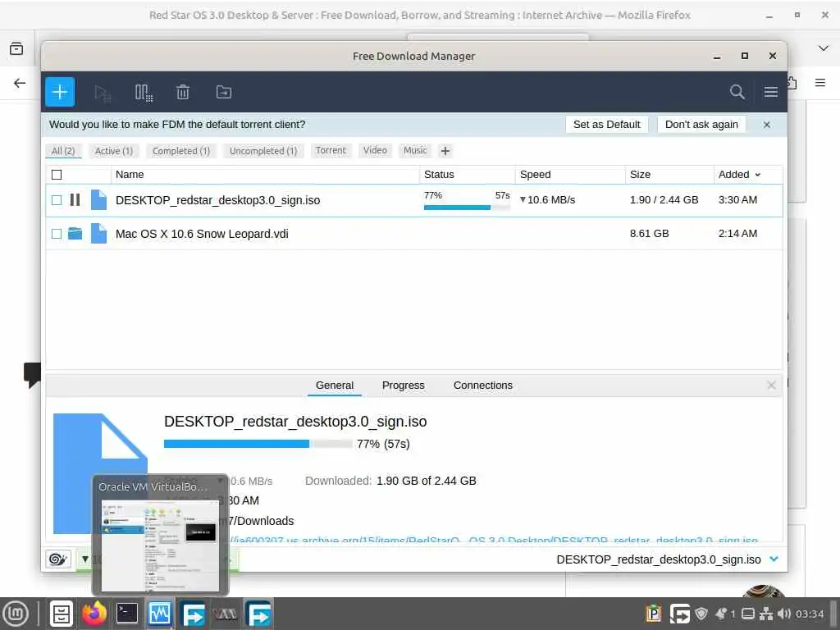The width and height of the screenshot is (840, 630).
Task: Open the file manager from taskbar
Action: [x=61, y=614]
